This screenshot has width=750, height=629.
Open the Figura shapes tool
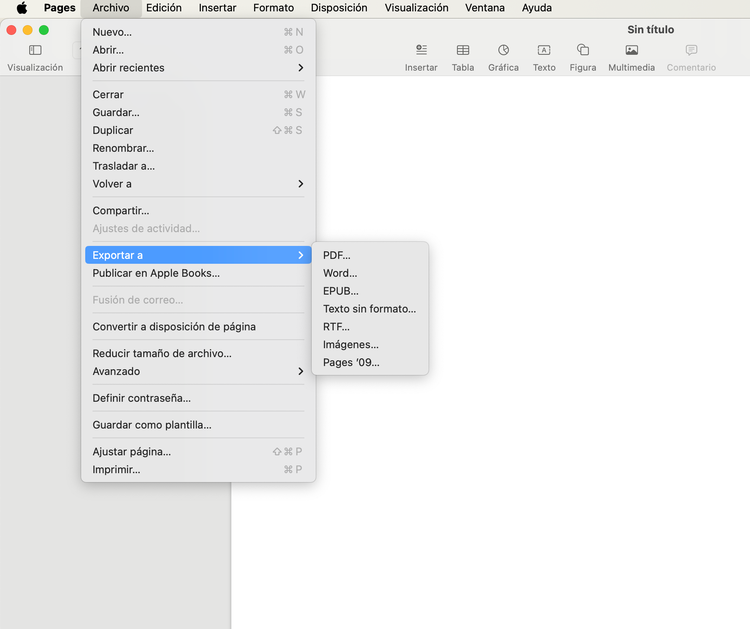583,50
